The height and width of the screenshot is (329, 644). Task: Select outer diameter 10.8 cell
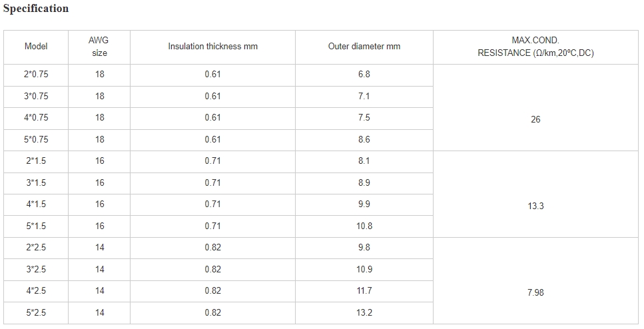pyautogui.click(x=364, y=226)
